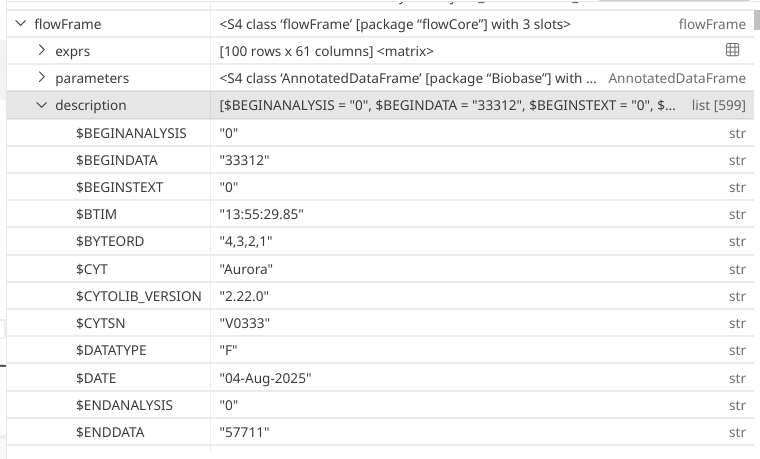Expand the parameters slot
The image size is (760, 459).
click(x=41, y=78)
